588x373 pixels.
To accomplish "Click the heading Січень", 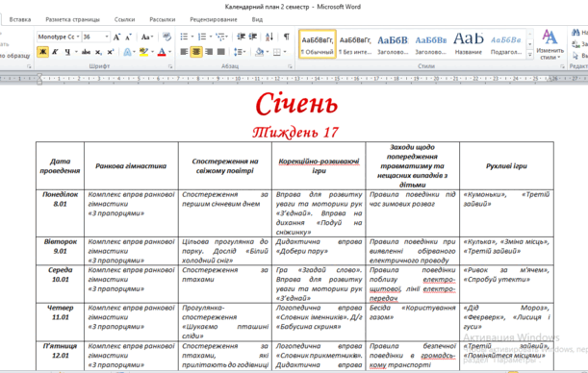I will click(x=296, y=104).
